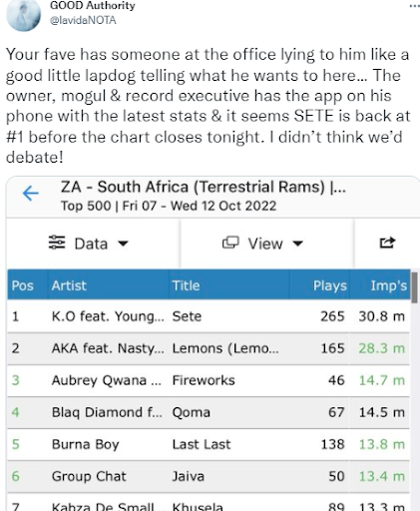Image resolution: width=420 pixels, height=511 pixels.
Task: Expand the View dropdown arrow
Action: click(x=297, y=244)
